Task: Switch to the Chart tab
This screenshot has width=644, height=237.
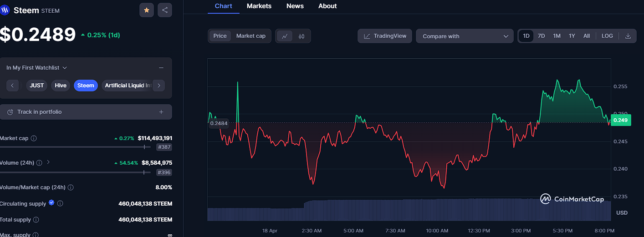Action: point(223,6)
